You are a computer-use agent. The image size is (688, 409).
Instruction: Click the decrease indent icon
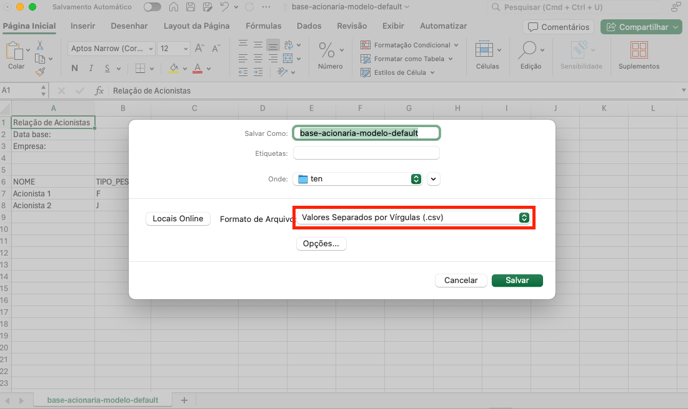pyautogui.click(x=243, y=72)
